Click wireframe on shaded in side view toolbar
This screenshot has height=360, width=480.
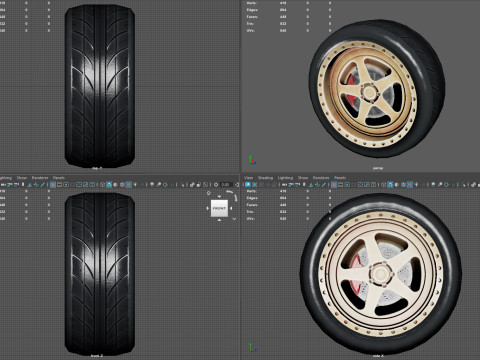point(403,184)
